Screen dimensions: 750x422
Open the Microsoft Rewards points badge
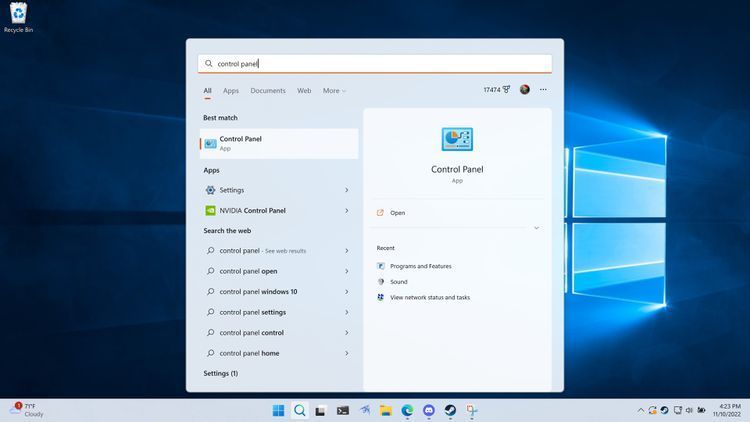[x=496, y=90]
